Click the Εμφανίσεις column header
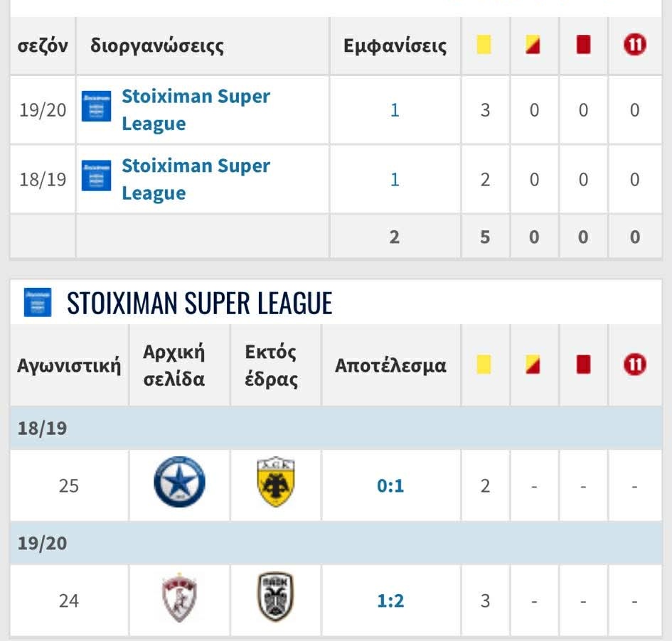Screen dimensions: 672x641 (395, 46)
